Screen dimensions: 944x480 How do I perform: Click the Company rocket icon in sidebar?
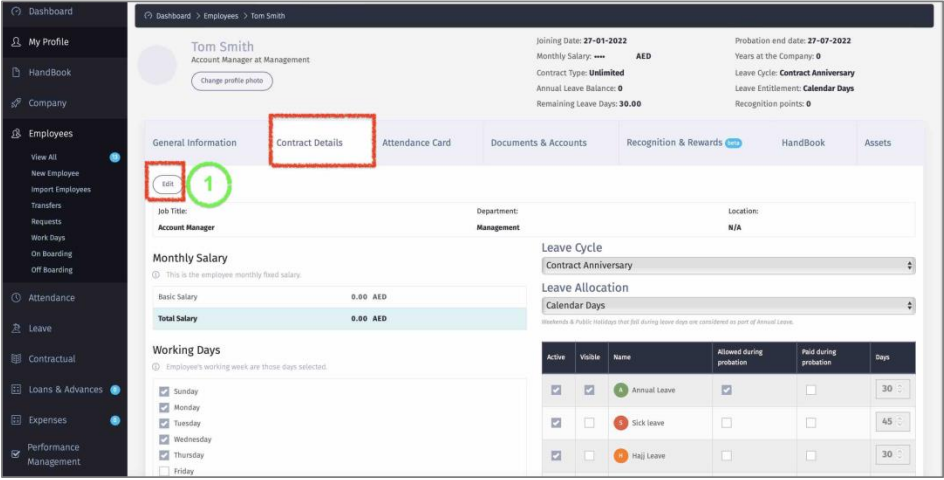point(15,103)
